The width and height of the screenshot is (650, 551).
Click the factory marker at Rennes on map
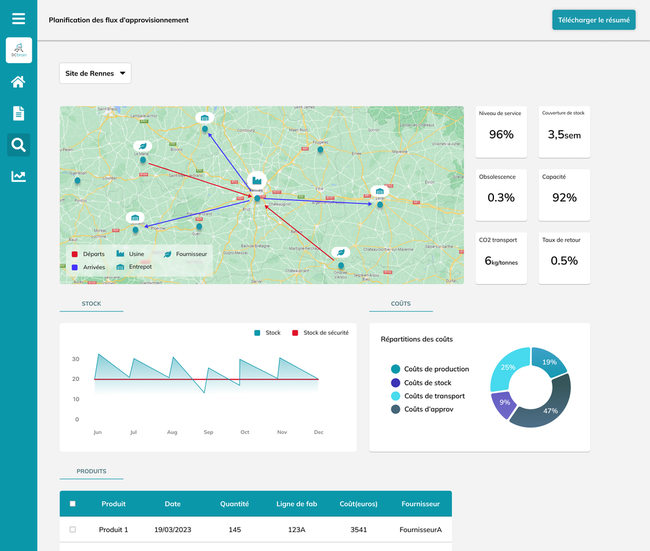(x=257, y=180)
